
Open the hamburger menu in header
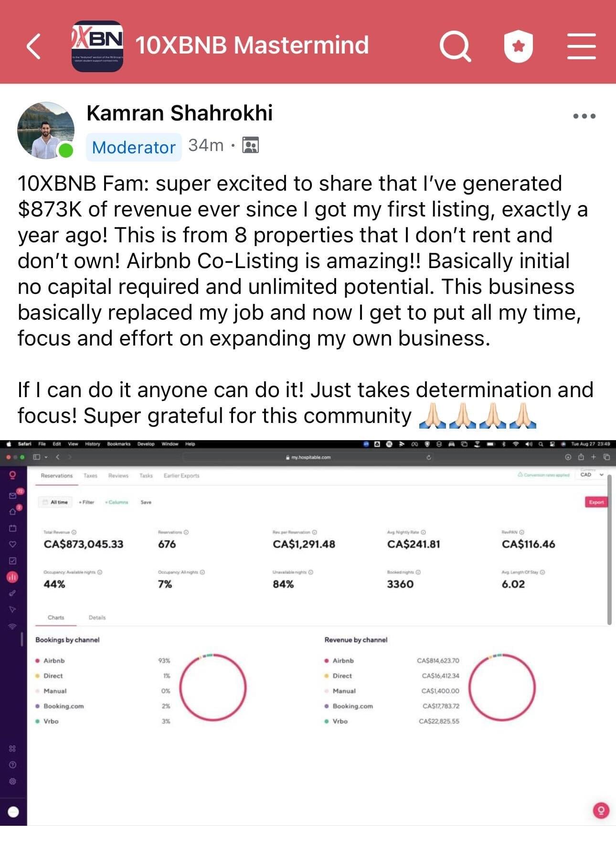(x=581, y=46)
